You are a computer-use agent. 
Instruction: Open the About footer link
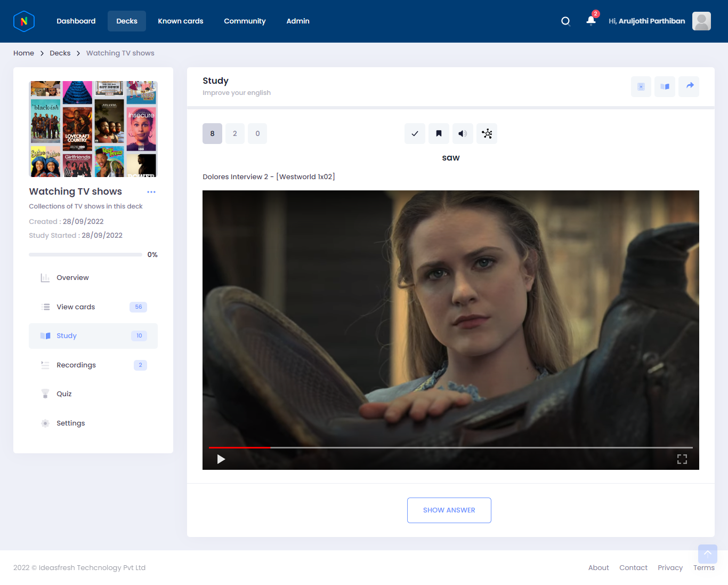tap(598, 568)
